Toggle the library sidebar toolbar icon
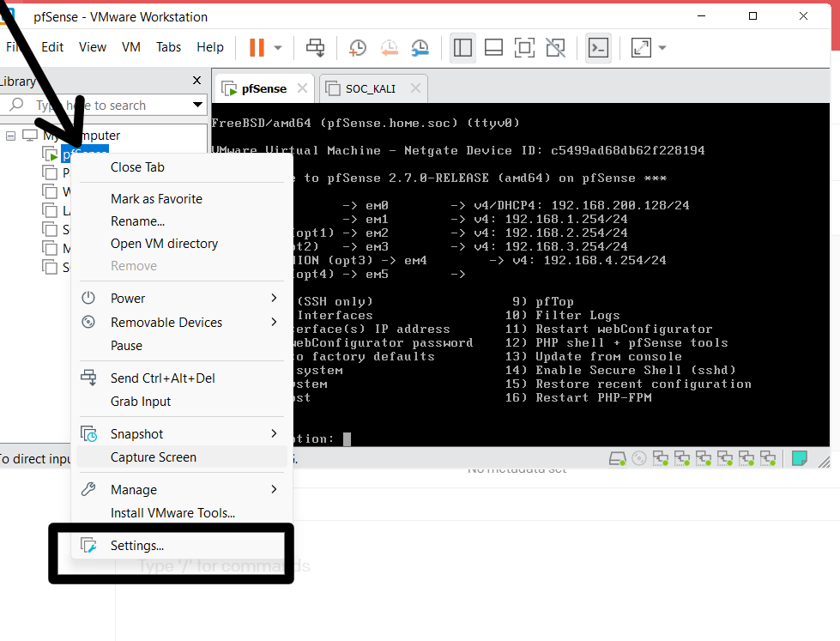Screen dimensions: 840x641 [462, 48]
